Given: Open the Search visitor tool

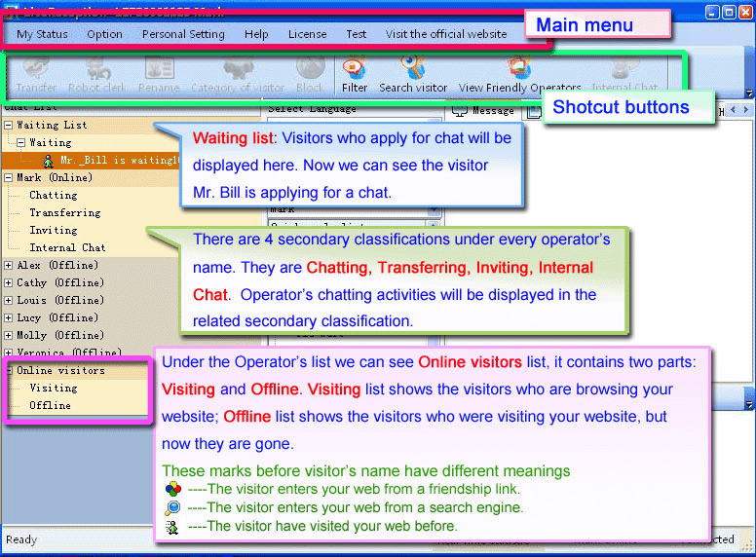Looking at the screenshot, I should [x=413, y=75].
